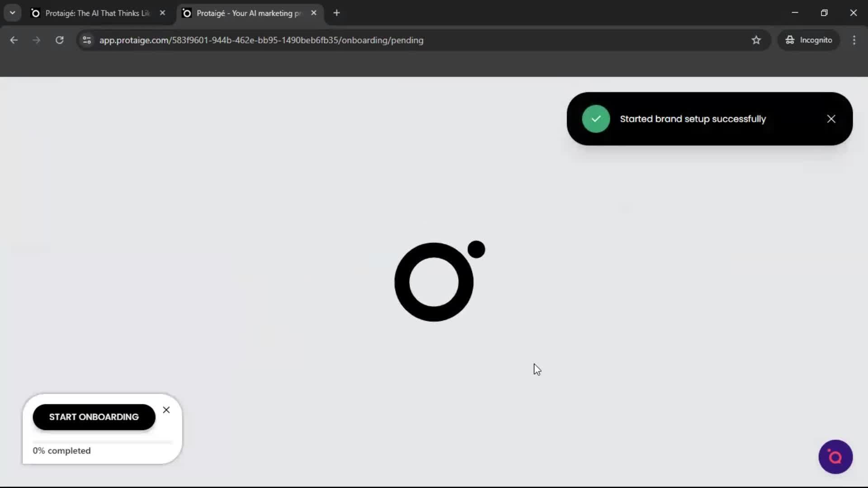
Task: Bookmark this page via the star icon
Action: click(756, 40)
